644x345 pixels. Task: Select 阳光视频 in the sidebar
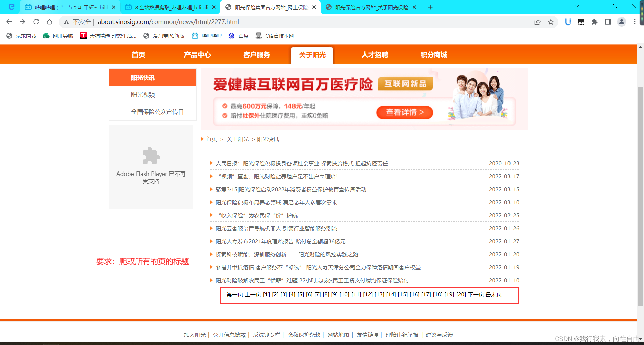click(x=153, y=95)
